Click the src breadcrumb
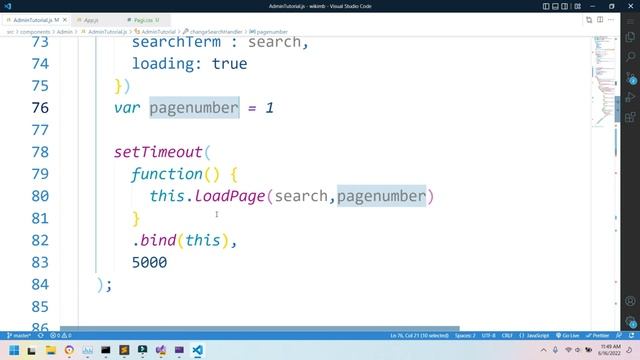Viewport: 640px width, 360px height. point(10,32)
